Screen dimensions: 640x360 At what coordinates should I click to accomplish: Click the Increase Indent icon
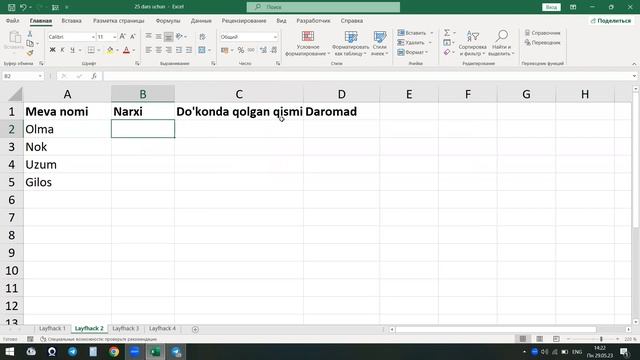189,50
